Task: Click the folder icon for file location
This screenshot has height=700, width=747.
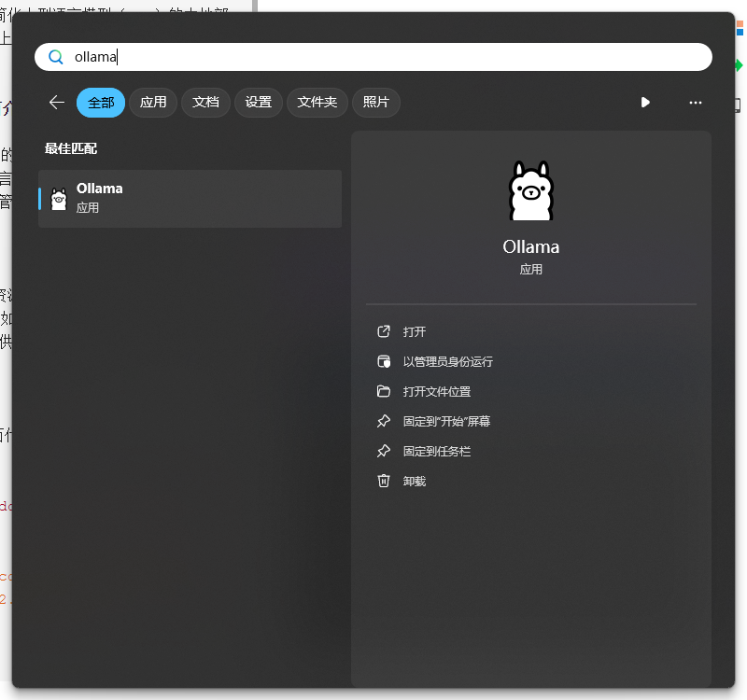Action: 384,391
